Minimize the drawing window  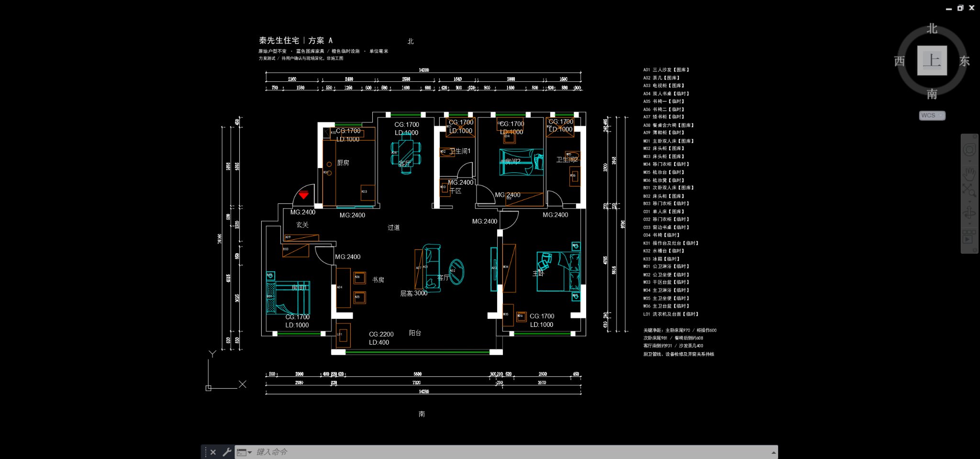pos(949,8)
